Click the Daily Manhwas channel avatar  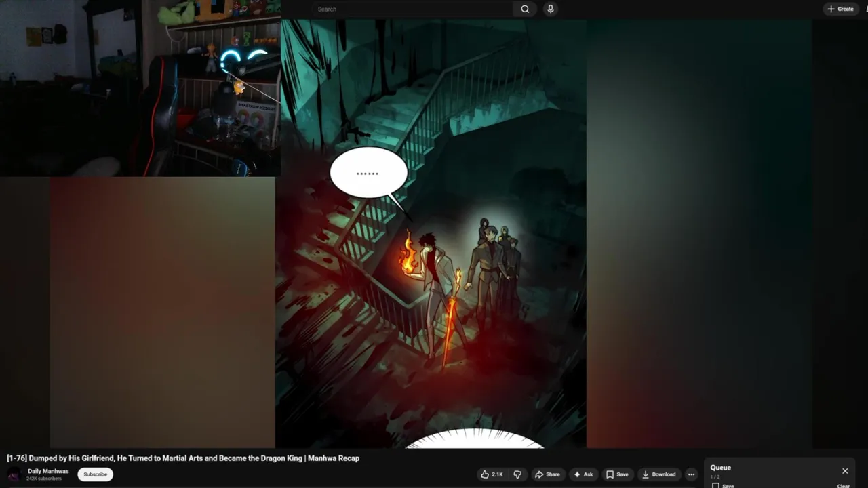tap(14, 474)
